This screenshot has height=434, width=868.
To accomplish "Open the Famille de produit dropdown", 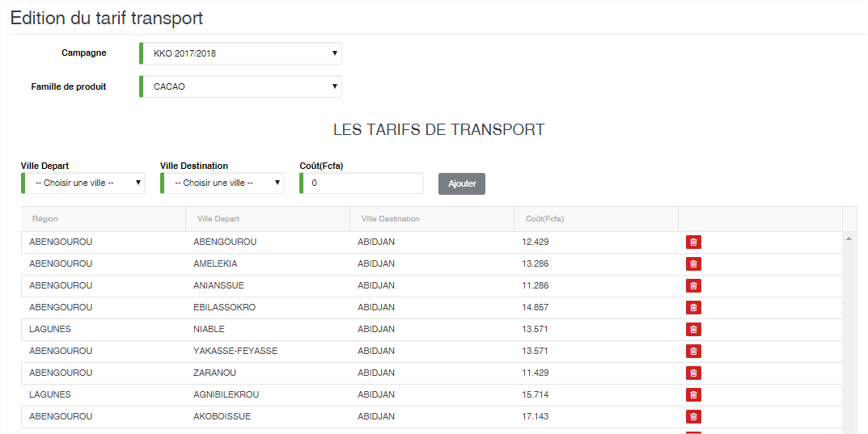I will 240,86.
